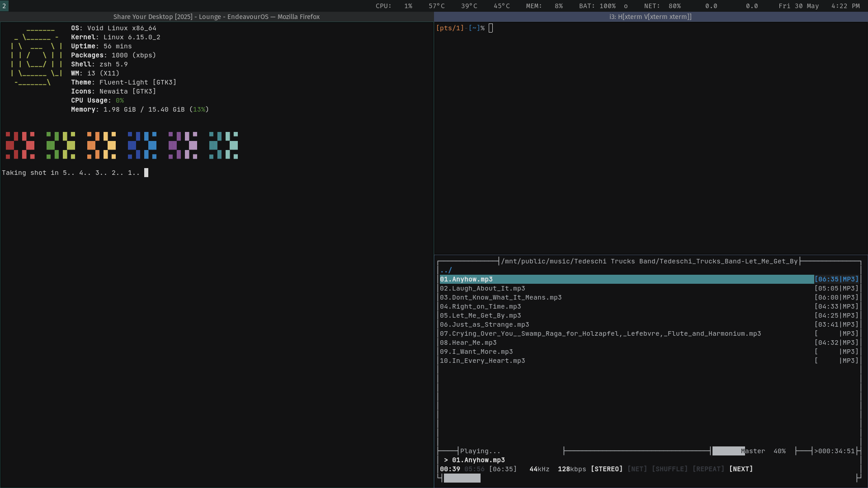
Task: Toggle the STEREO indicator
Action: click(x=607, y=469)
